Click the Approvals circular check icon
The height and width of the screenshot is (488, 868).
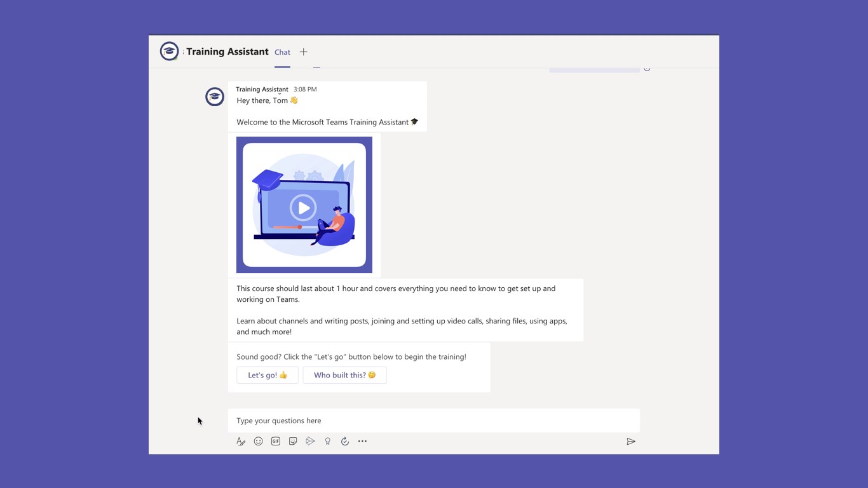[345, 441]
